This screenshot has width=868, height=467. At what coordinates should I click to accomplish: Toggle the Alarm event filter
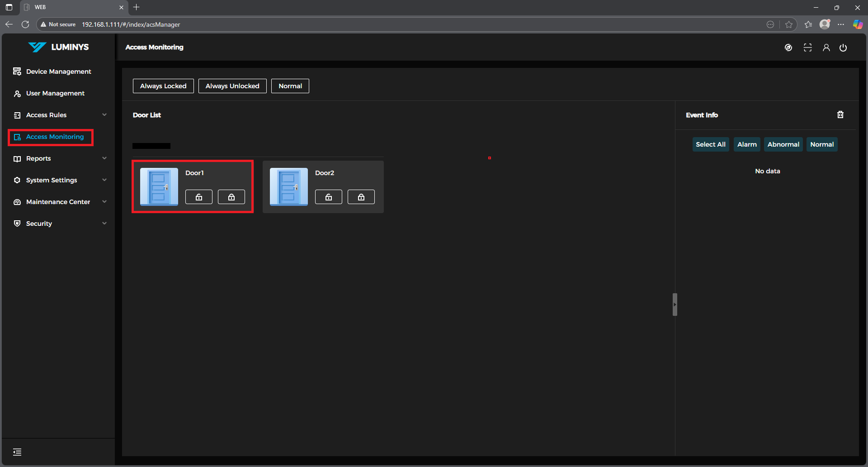coord(747,144)
